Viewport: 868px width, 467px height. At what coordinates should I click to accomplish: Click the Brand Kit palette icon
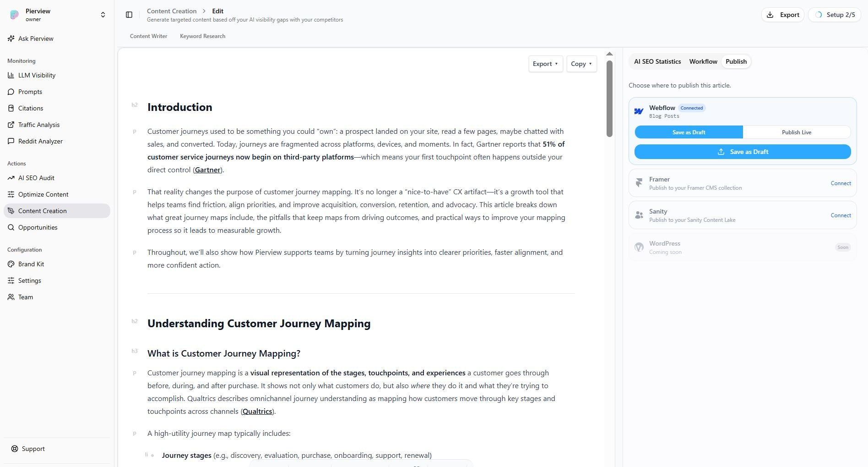coord(11,264)
